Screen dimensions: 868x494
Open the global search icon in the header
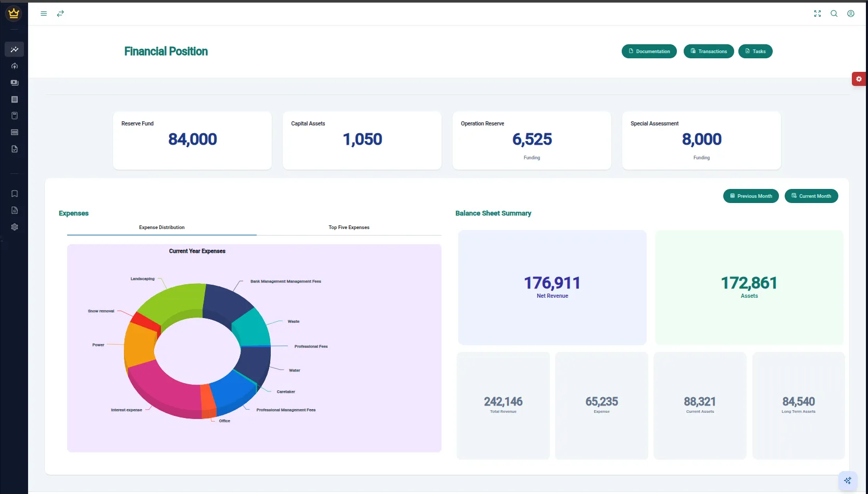pyautogui.click(x=834, y=14)
